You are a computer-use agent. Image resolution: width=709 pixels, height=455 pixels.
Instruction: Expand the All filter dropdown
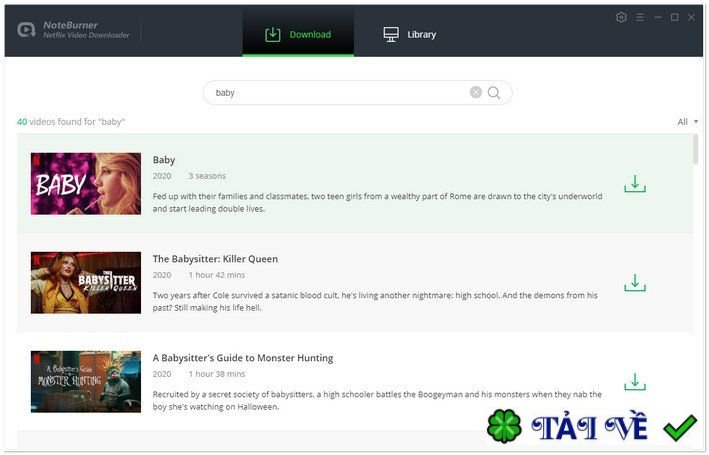pos(688,122)
